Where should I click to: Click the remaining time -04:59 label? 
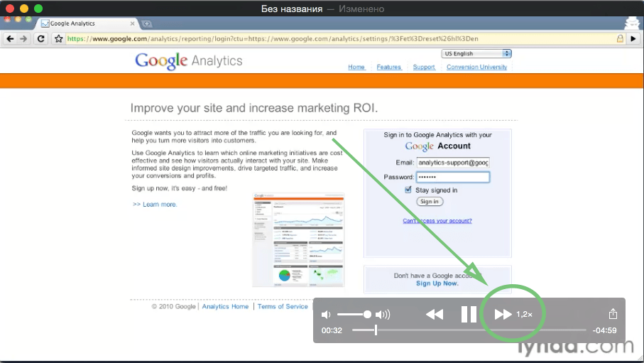point(604,330)
